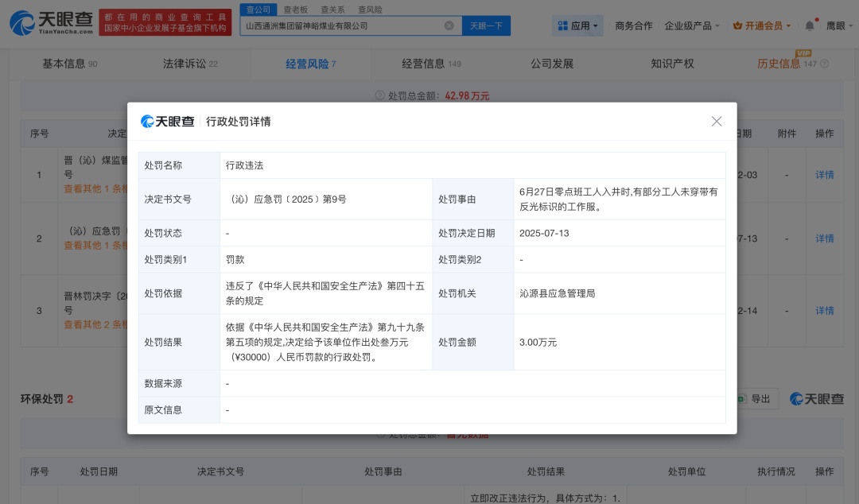
Task: Open 详情 for penalty row 3
Action: 825,311
